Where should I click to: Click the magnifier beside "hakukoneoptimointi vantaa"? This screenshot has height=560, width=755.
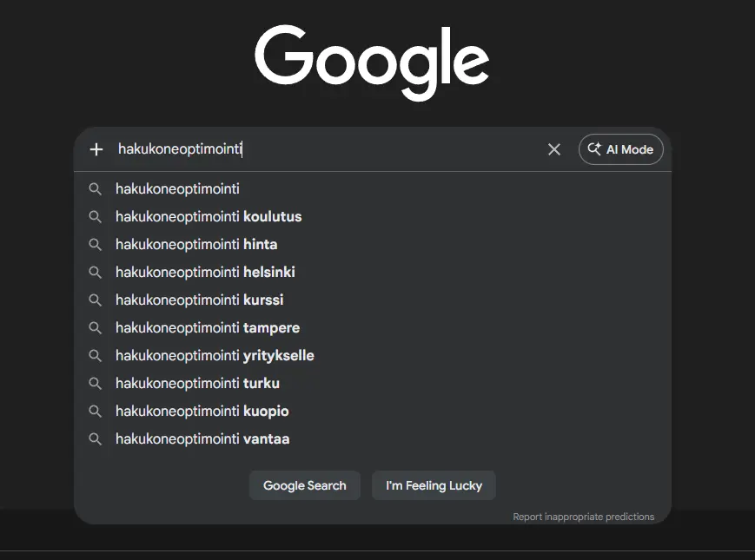96,438
